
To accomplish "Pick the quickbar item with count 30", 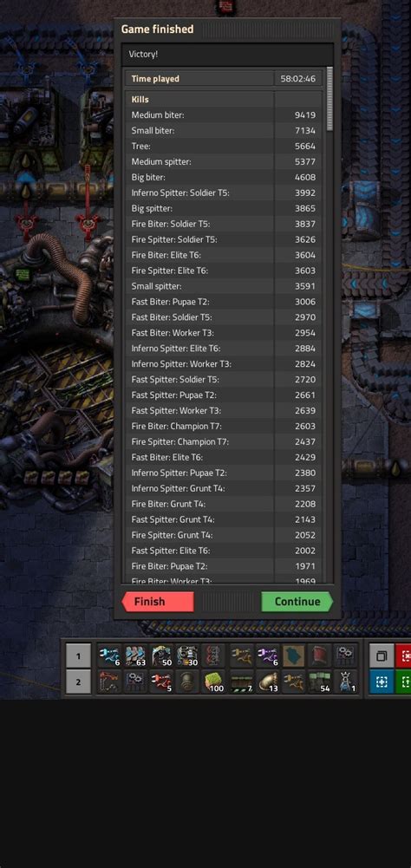I will [x=188, y=656].
